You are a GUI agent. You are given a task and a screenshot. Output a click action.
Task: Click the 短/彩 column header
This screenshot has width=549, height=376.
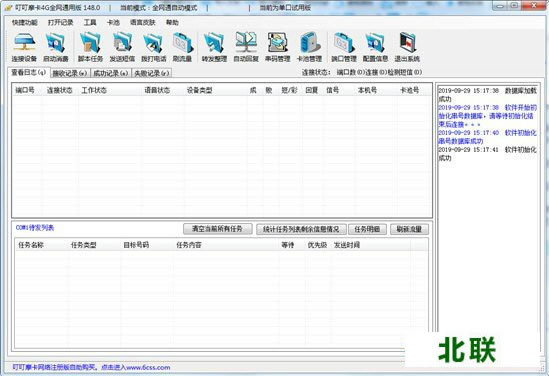pos(289,90)
